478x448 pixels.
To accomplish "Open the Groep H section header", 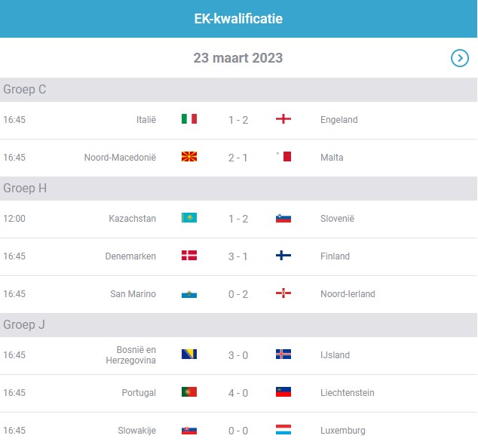I will click(x=238, y=189).
